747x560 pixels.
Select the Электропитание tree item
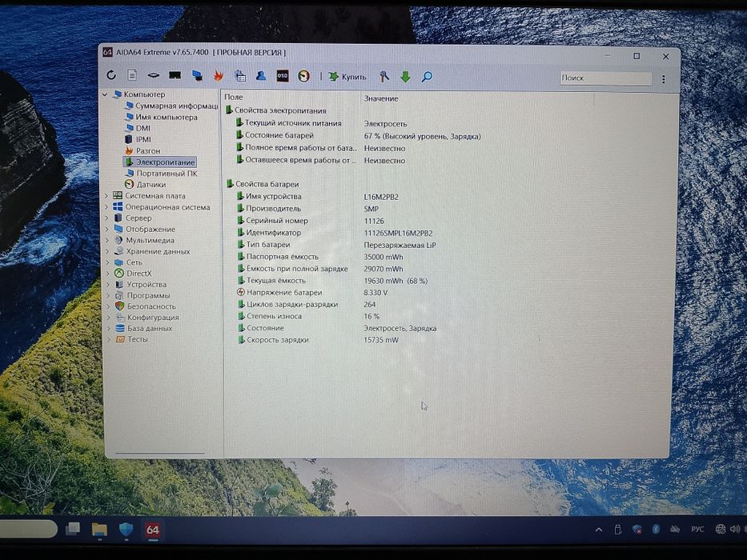[160, 162]
